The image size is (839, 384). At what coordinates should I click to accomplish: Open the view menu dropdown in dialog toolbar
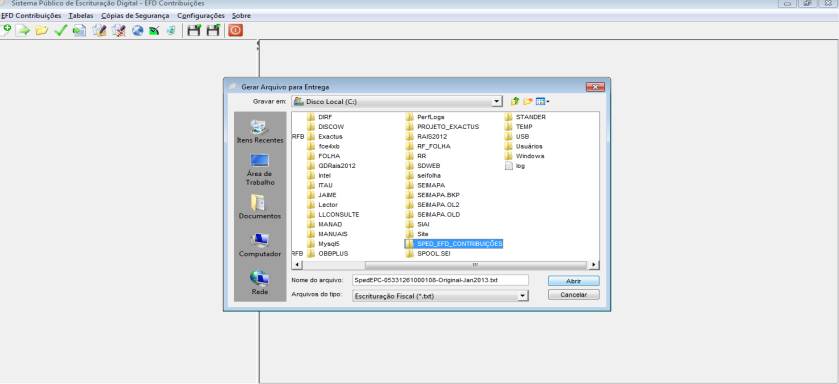[544, 101]
